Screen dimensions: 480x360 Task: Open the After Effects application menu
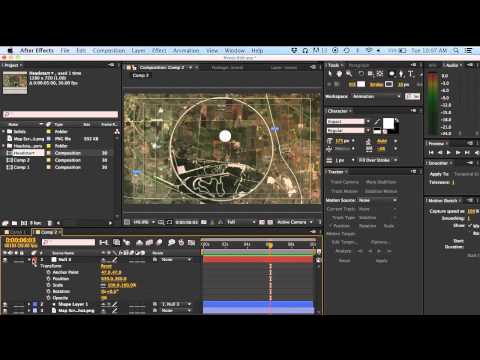click(x=37, y=51)
